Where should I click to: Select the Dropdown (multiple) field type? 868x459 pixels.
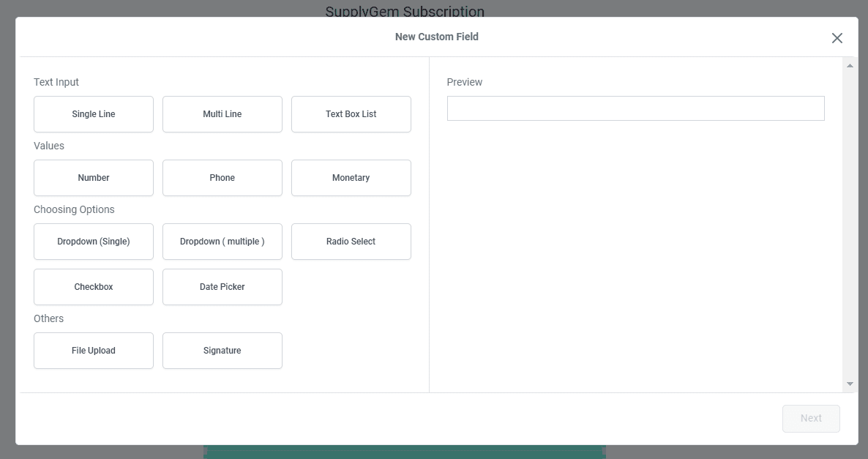click(222, 242)
